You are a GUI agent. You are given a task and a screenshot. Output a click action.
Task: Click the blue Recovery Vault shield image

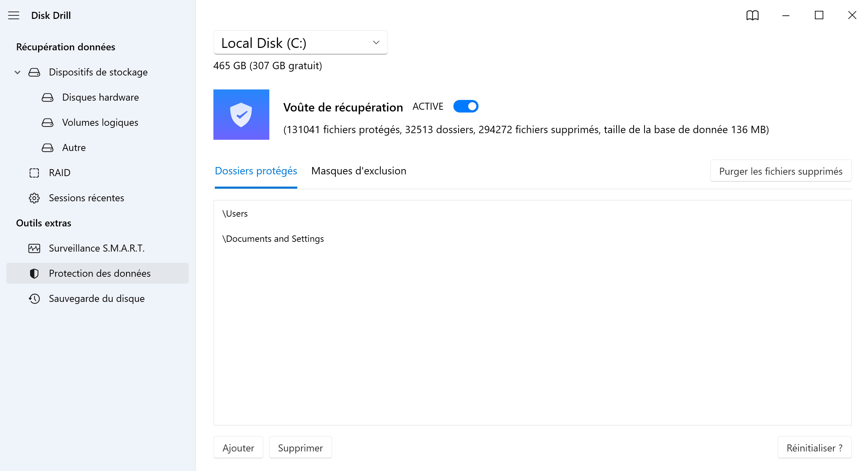coord(241,115)
